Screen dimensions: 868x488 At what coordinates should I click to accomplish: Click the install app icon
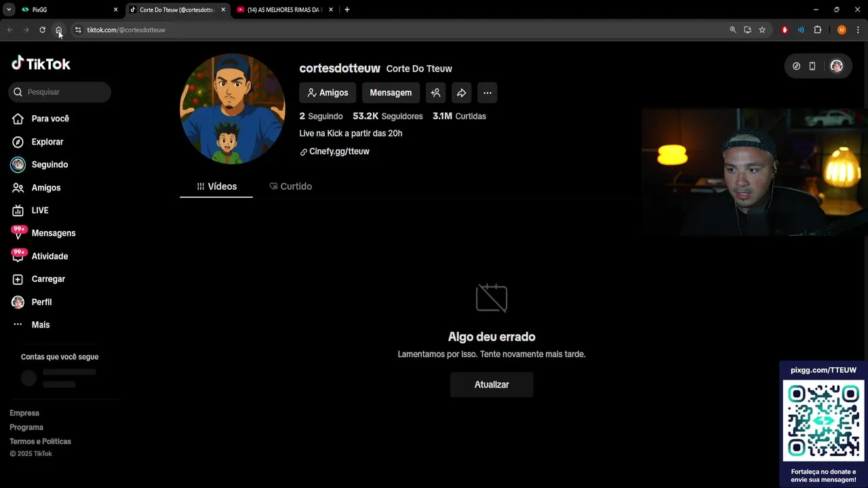point(747,30)
